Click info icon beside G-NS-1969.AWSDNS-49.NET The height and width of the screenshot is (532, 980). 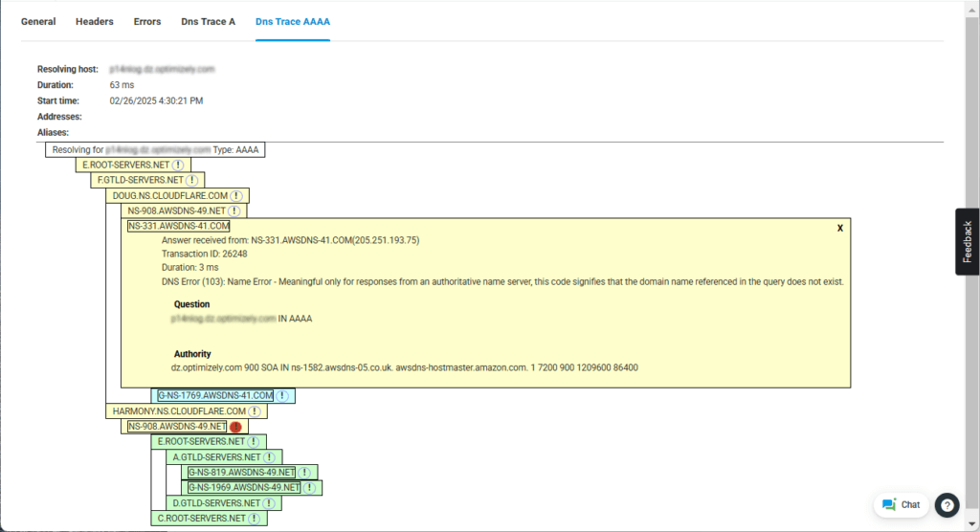(x=309, y=488)
